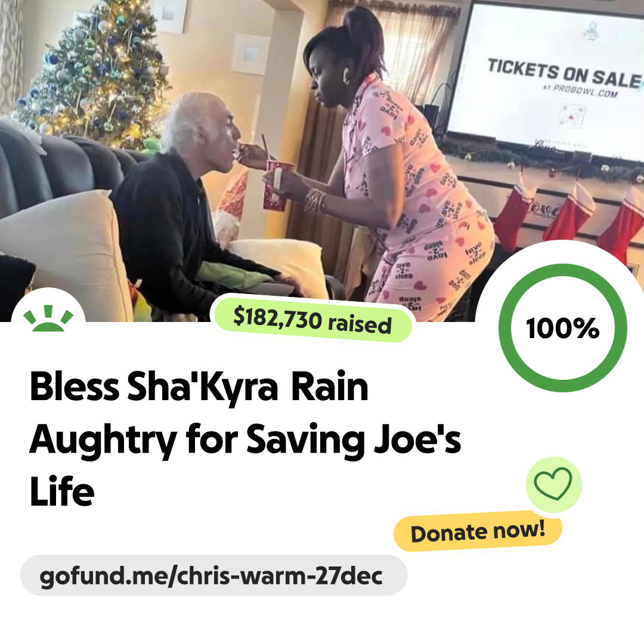The height and width of the screenshot is (644, 644).
Task: Click the green heart icon
Action: click(x=553, y=484)
